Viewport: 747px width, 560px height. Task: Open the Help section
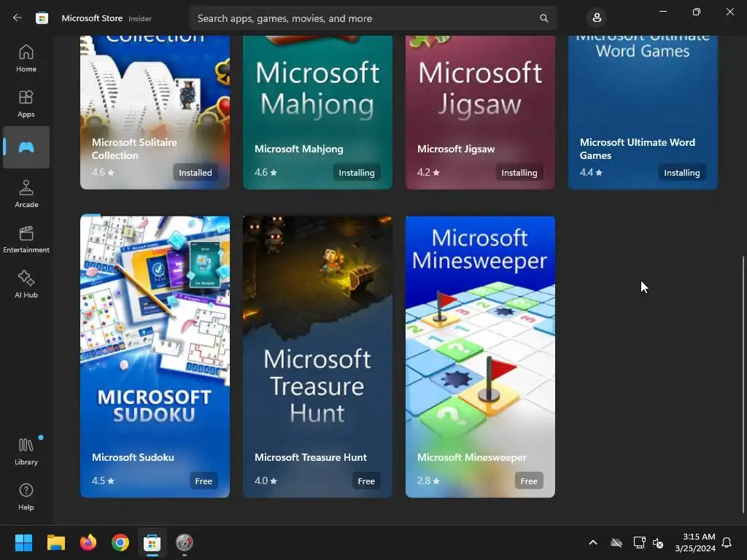(26, 497)
